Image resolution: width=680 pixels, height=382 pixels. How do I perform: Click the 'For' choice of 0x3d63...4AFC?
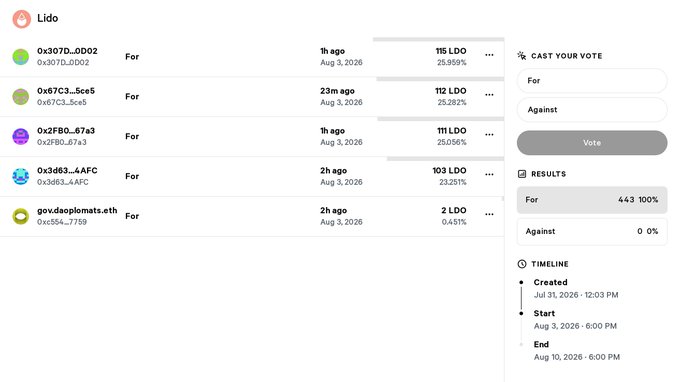[x=132, y=176]
